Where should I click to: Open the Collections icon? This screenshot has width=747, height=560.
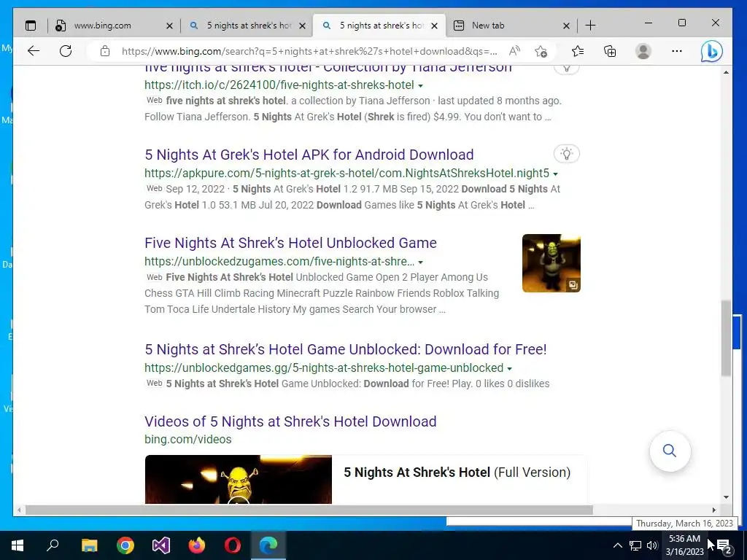point(610,51)
